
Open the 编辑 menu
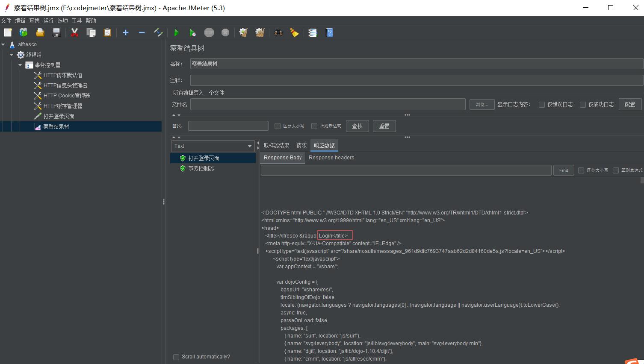[20, 21]
